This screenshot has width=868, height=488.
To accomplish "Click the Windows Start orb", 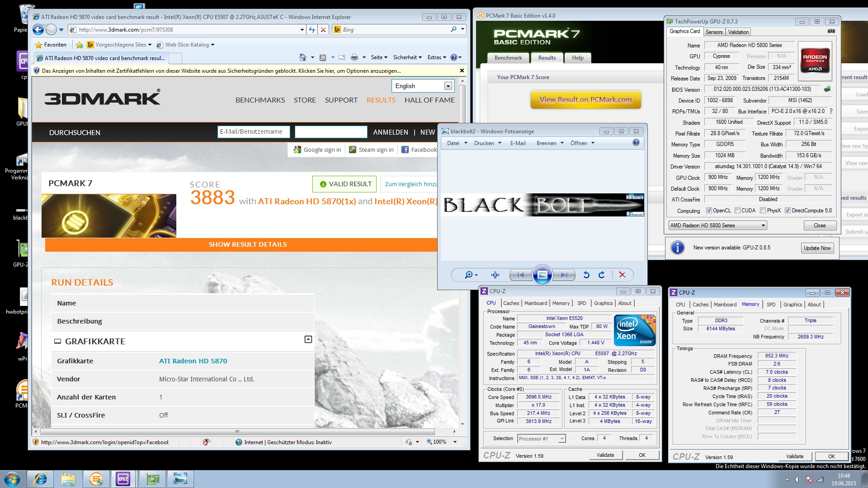I will pos(12,479).
